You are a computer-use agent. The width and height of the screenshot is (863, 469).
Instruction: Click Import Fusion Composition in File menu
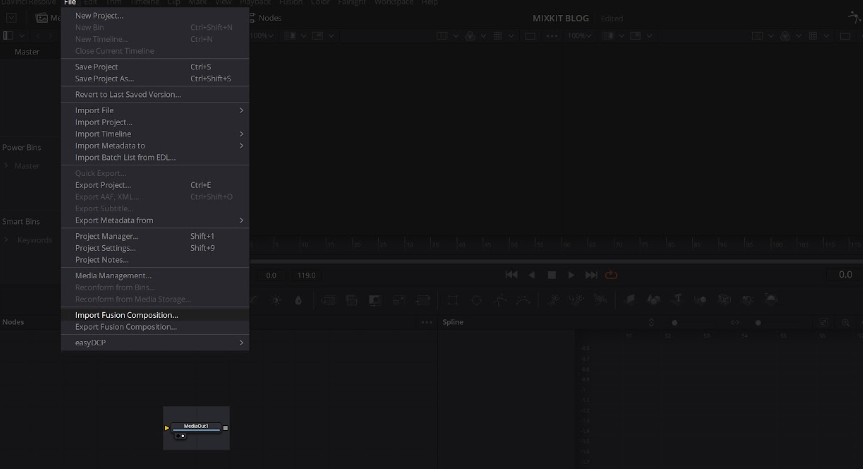(126, 315)
